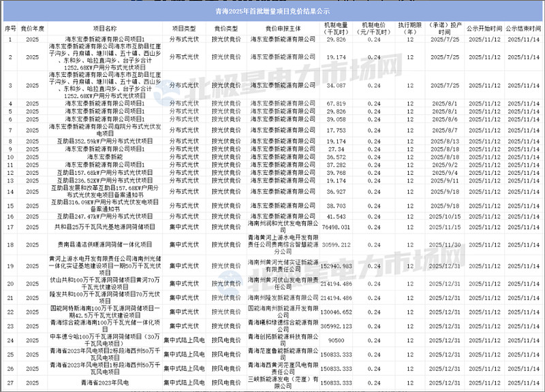
Task: Click the 39.768 electricity value cell
Action: 336,173
